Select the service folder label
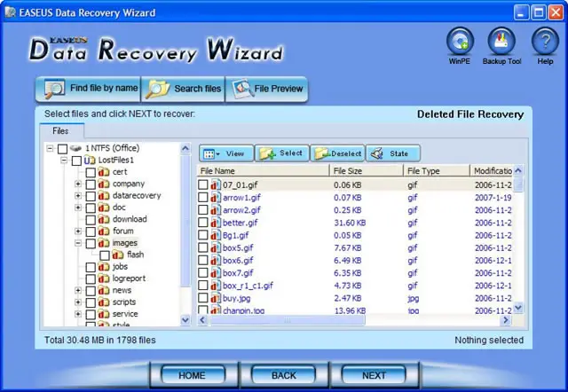 click(125, 314)
